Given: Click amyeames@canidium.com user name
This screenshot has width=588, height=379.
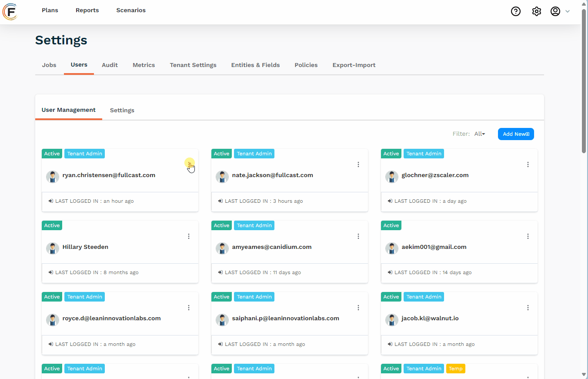Looking at the screenshot, I should pyautogui.click(x=272, y=247).
